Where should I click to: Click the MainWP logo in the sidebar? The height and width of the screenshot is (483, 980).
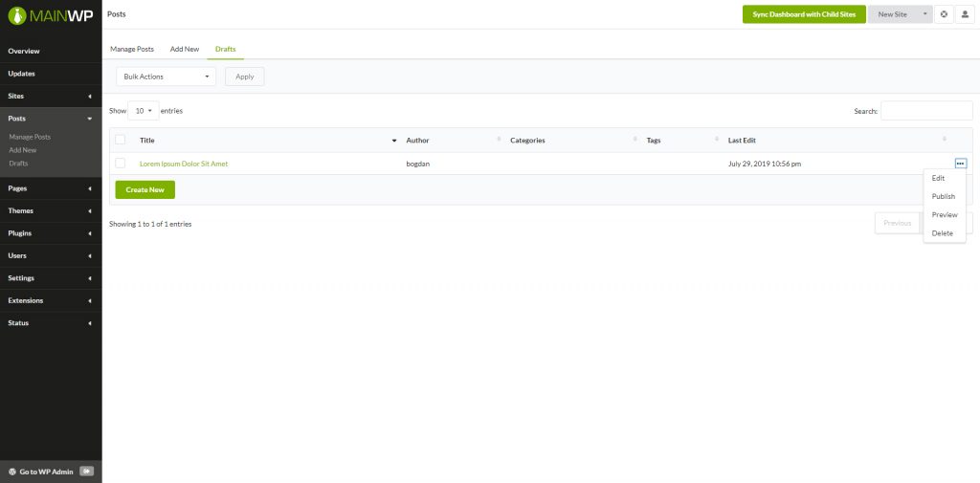coord(50,14)
